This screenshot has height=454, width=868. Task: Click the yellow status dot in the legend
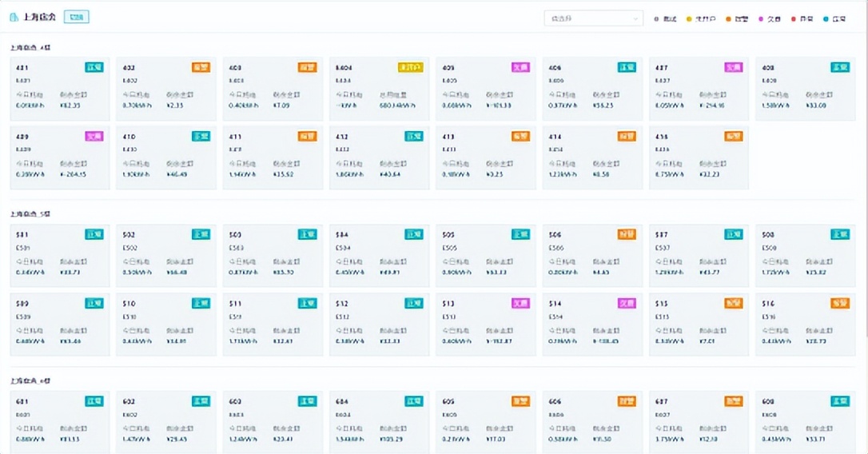[689, 18]
